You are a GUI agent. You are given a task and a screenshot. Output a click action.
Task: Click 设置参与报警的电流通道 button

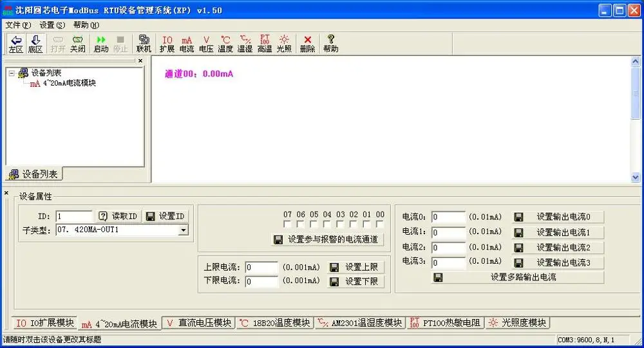pos(327,240)
